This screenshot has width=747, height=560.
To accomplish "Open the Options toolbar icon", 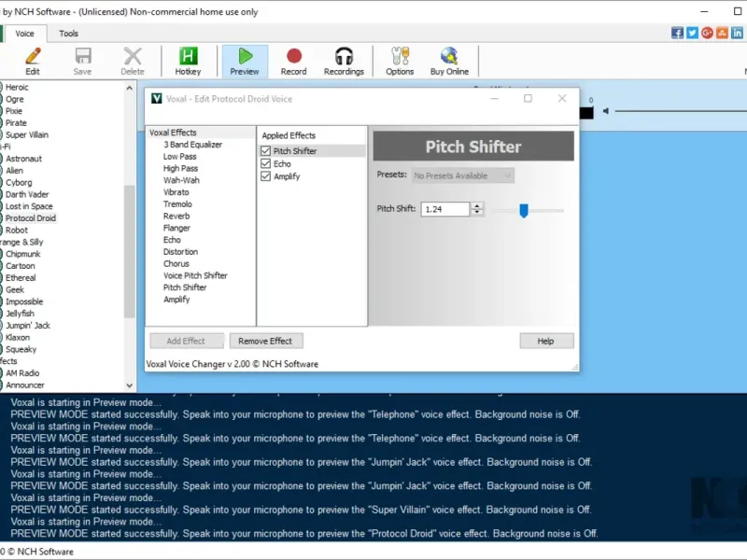I will coord(400,61).
